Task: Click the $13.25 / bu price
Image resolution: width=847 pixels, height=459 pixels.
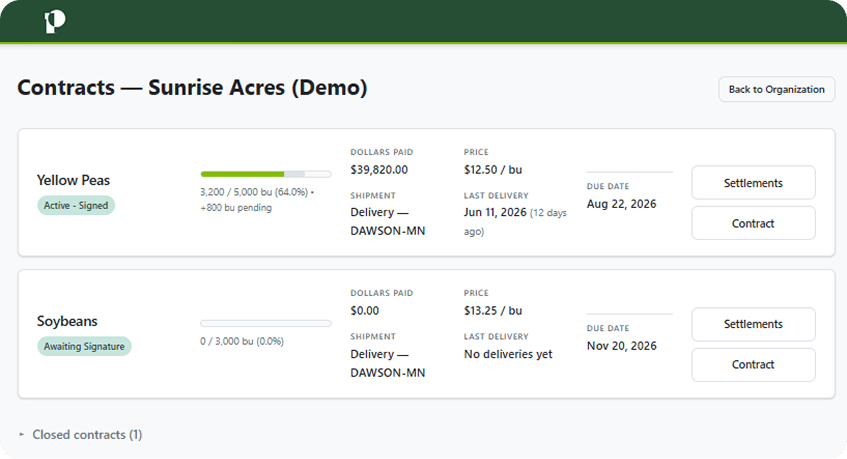Action: point(493,310)
